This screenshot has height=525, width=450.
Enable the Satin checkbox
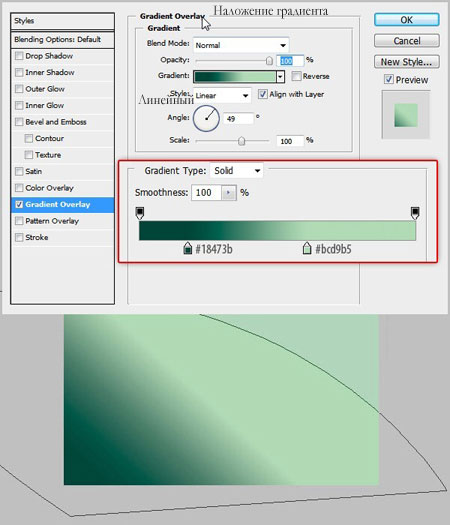point(19,171)
